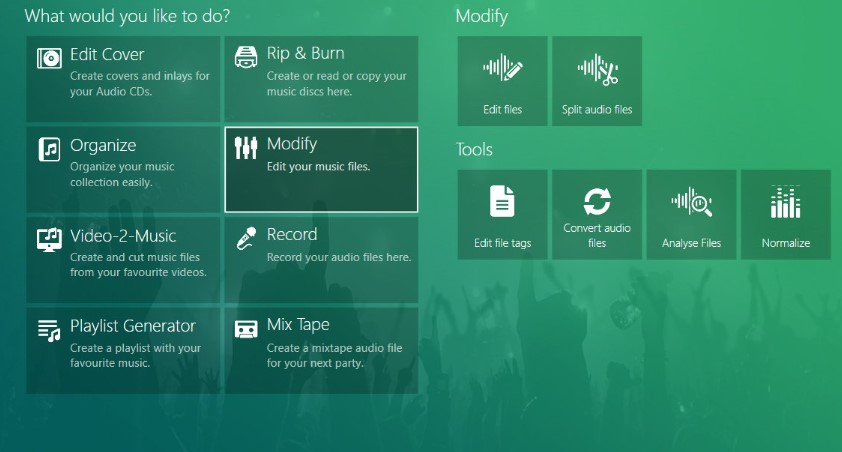
Task: Open the Rip & Burn title
Action: point(306,53)
